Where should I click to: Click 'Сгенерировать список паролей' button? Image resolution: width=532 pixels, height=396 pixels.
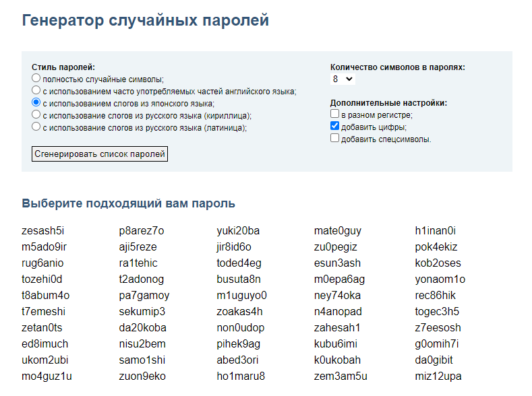pyautogui.click(x=100, y=154)
